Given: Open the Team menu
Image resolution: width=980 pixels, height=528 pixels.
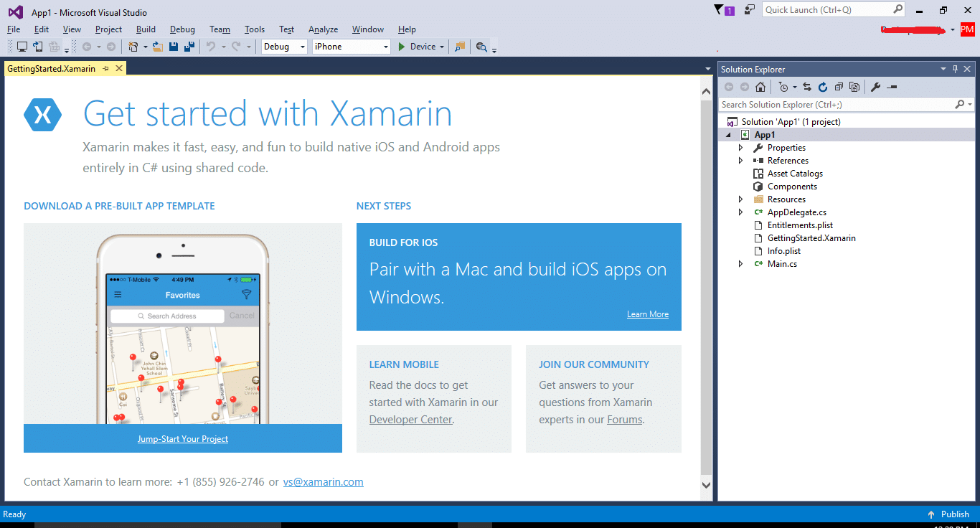Looking at the screenshot, I should click(220, 29).
